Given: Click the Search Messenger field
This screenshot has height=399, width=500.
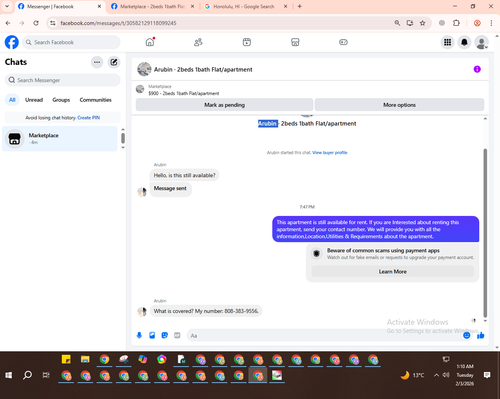Looking at the screenshot, I should coord(62,80).
